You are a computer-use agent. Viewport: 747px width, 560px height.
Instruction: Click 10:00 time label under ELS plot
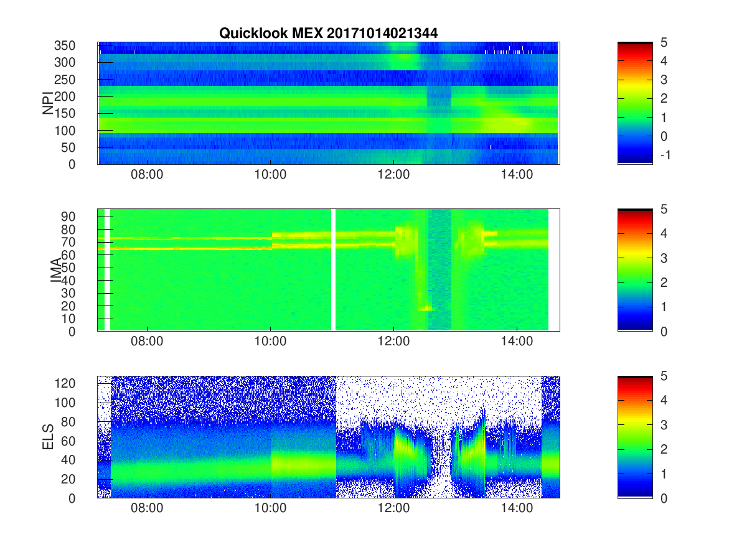tap(270, 509)
